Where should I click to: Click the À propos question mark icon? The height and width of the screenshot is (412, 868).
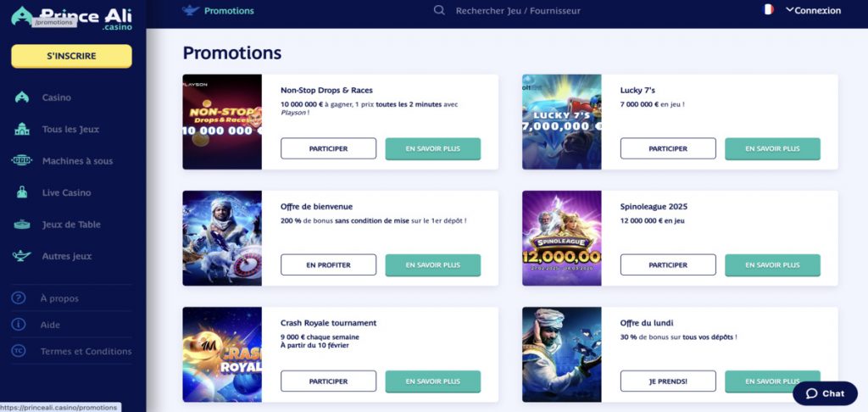tap(19, 298)
